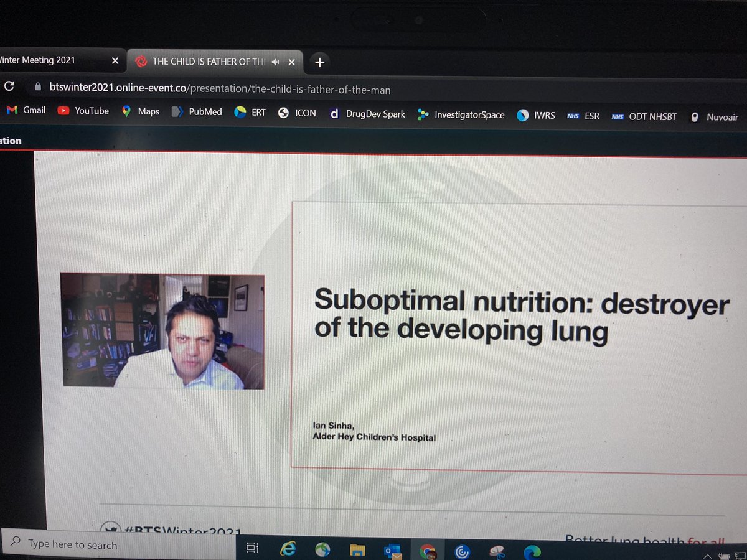
Task: Open Microsoft Edge from the taskbar
Action: click(533, 551)
